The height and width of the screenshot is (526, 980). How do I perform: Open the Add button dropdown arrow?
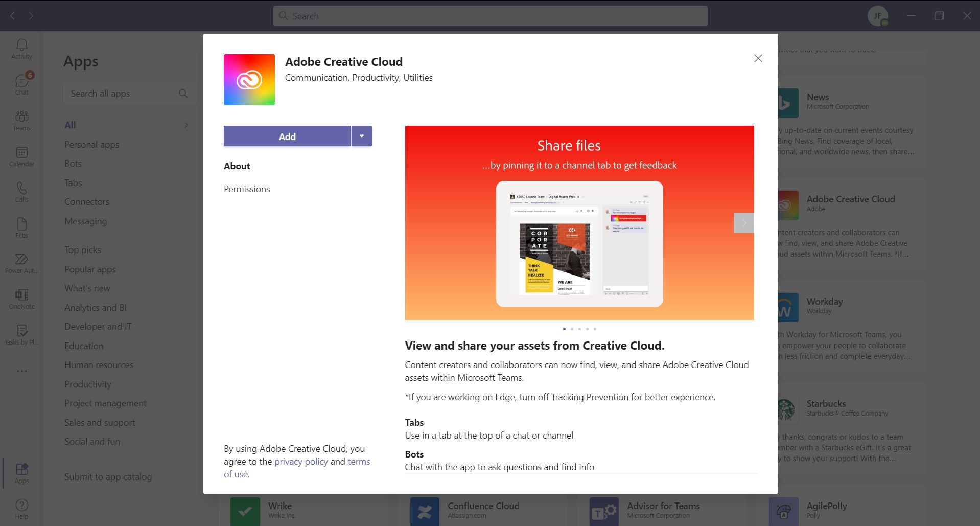[x=362, y=136]
